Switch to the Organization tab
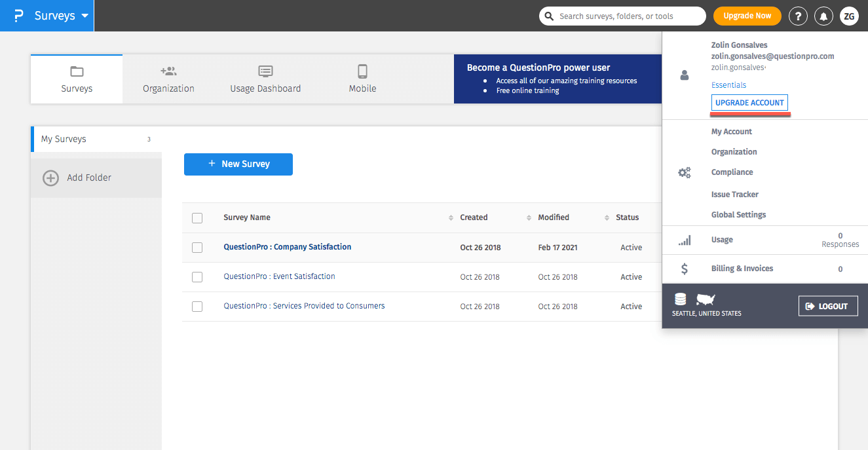The width and height of the screenshot is (868, 450). click(x=168, y=79)
